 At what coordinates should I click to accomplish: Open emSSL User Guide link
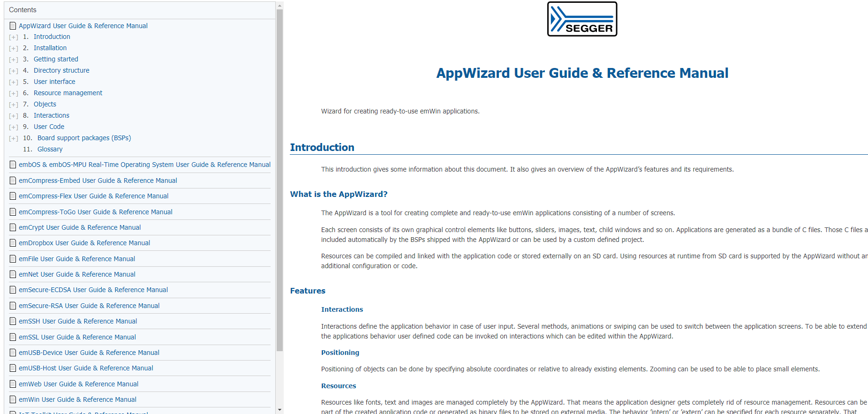[77, 337]
